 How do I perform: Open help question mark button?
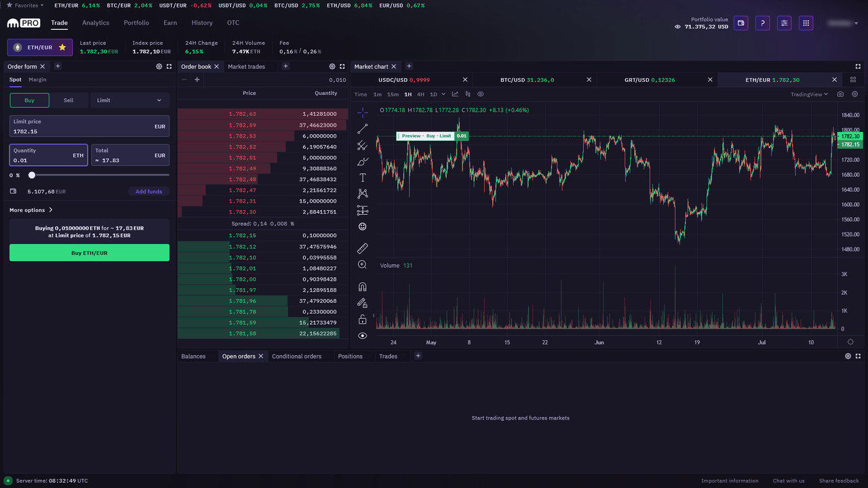tap(762, 23)
